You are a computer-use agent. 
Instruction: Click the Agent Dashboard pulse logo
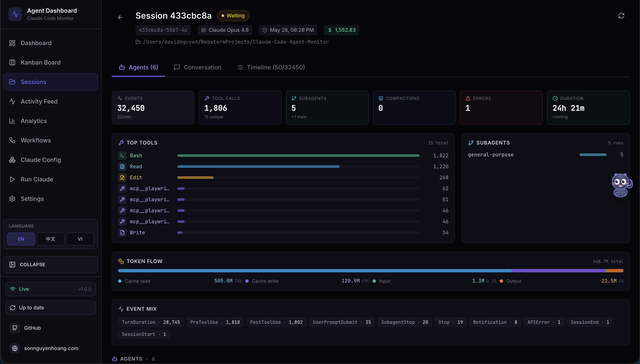[x=15, y=14]
